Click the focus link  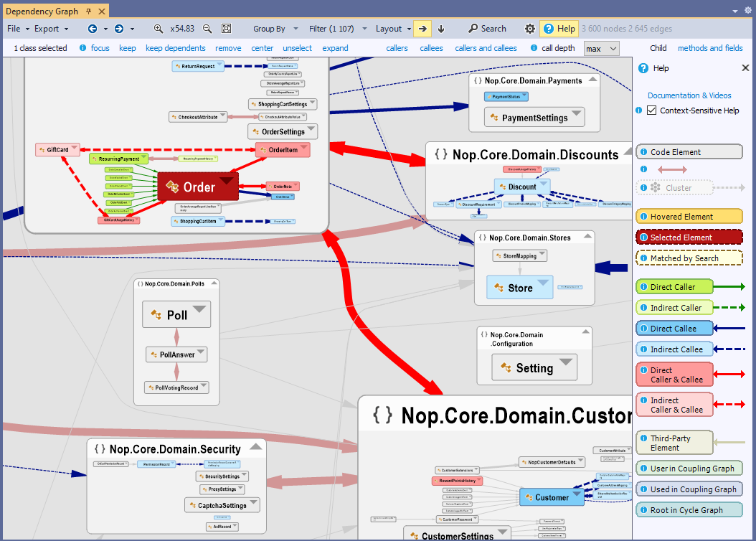(x=100, y=48)
